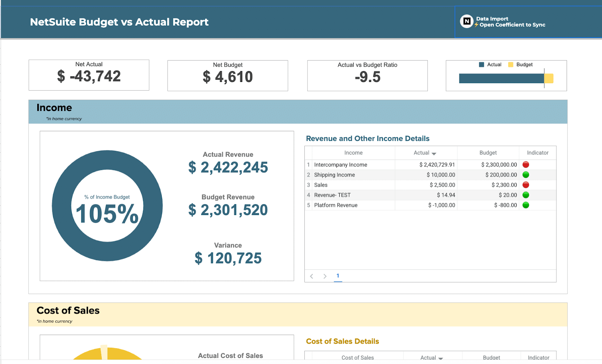The height and width of the screenshot is (364, 602).
Task: Click the red indicator next to Sales
Action: tap(526, 185)
